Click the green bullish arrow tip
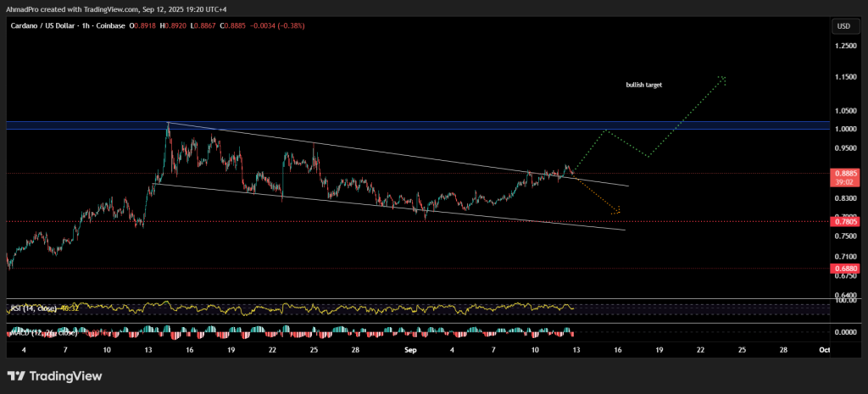 point(722,78)
